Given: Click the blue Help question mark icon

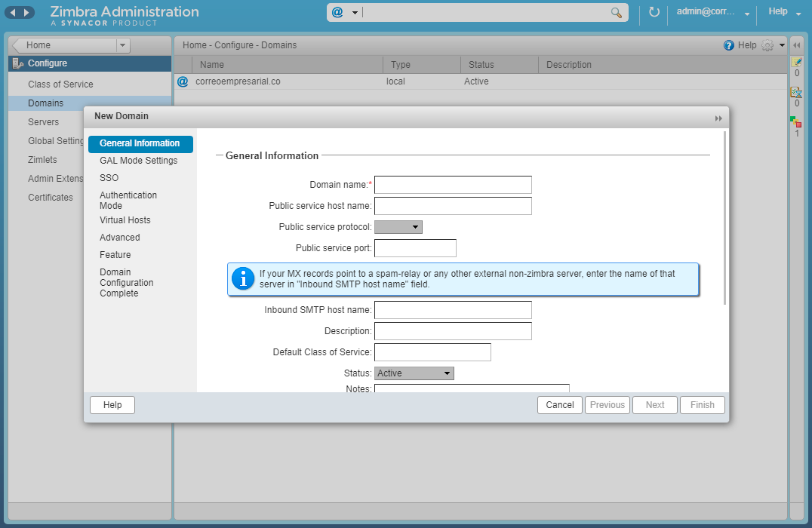Looking at the screenshot, I should [x=729, y=45].
